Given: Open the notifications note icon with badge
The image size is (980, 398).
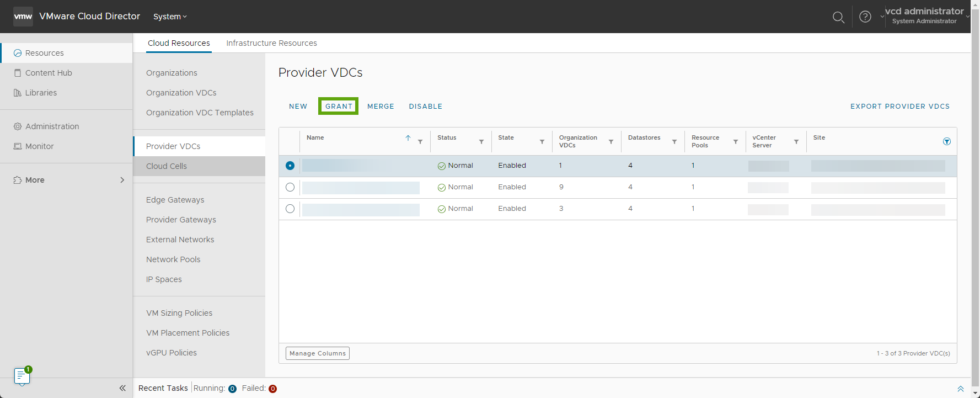Looking at the screenshot, I should 22,376.
